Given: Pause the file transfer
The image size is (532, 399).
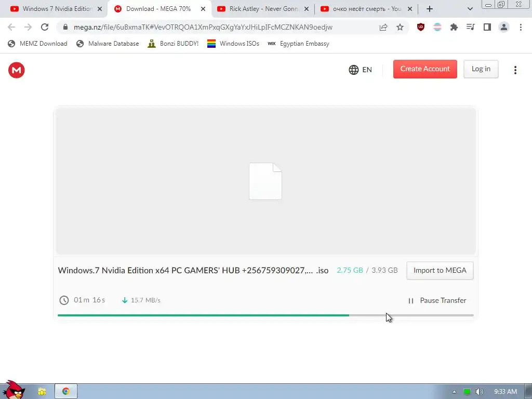Looking at the screenshot, I should pos(437,300).
